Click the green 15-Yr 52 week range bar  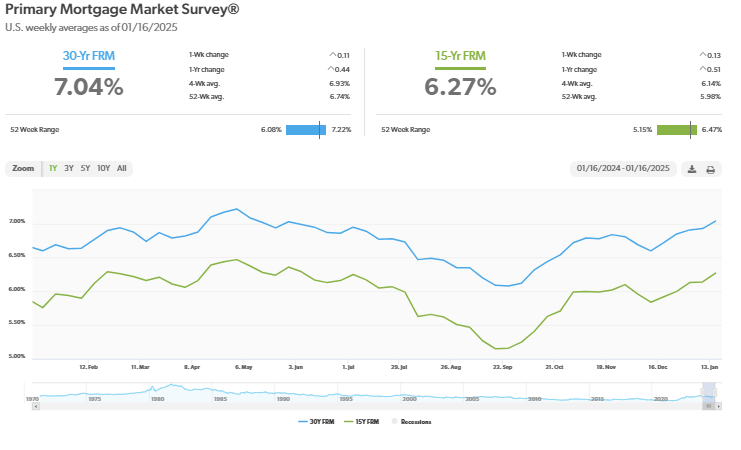click(x=677, y=130)
